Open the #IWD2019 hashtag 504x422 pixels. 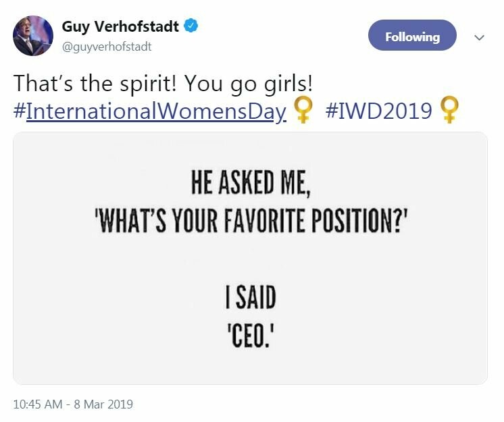click(378, 111)
